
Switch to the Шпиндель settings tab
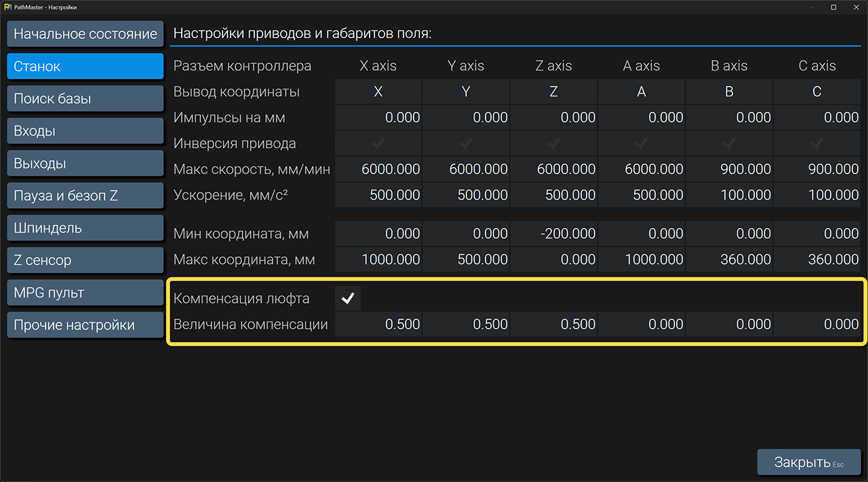click(85, 228)
